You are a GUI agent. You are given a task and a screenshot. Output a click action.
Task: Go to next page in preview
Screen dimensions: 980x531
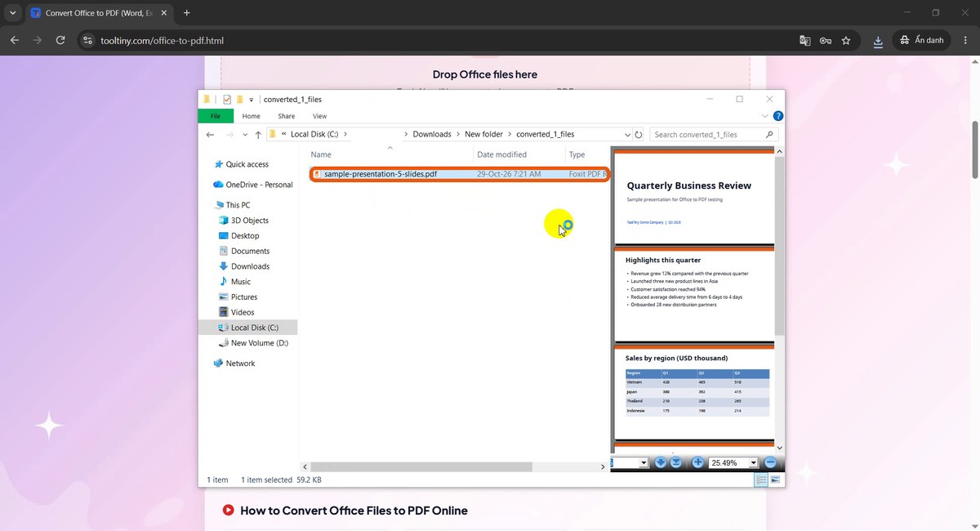[x=661, y=462]
